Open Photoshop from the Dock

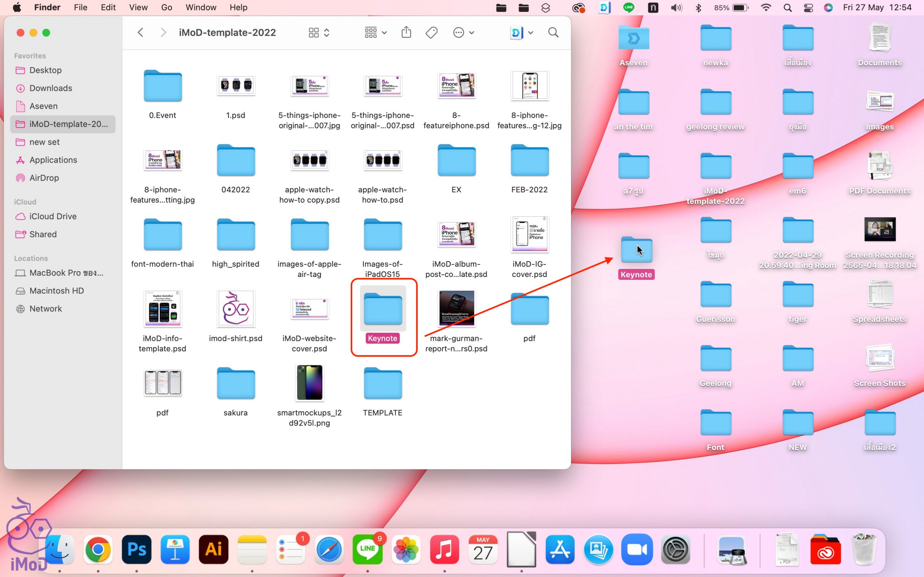[x=136, y=550]
